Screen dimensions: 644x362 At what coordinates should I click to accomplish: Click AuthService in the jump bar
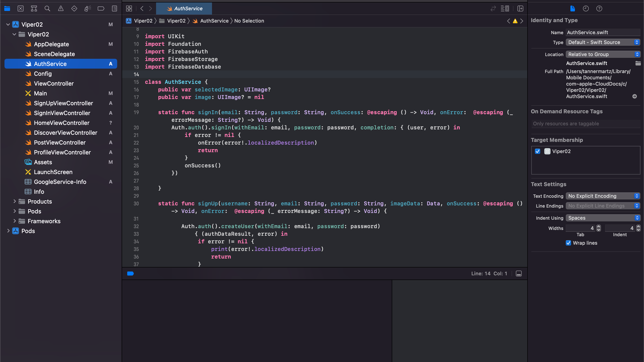214,21
